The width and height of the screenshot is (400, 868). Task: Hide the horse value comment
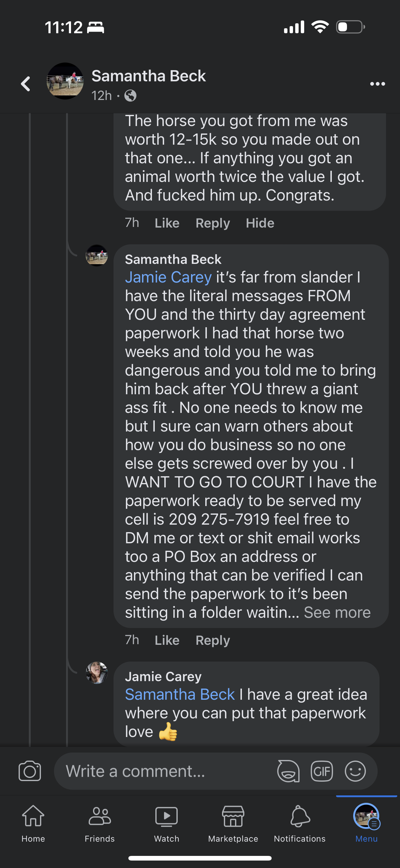260,223
